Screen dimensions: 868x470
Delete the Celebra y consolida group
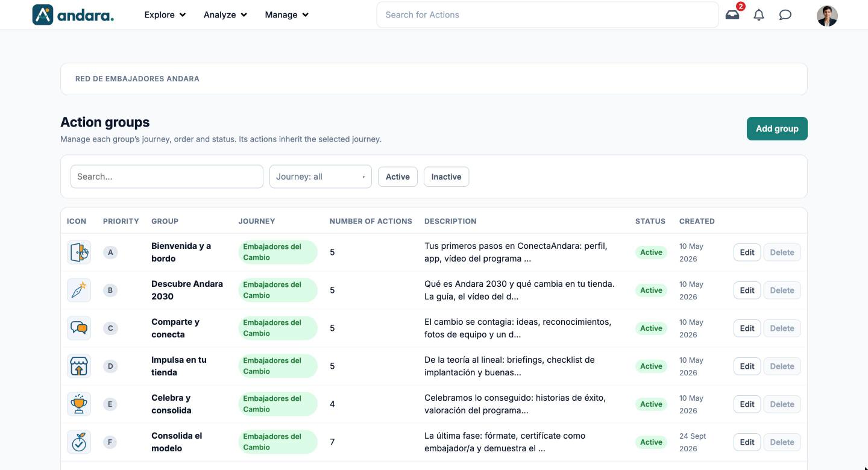click(x=782, y=404)
